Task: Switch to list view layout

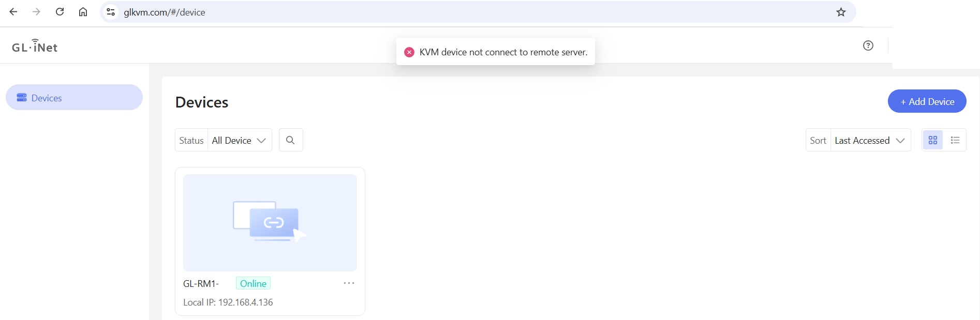Action: tap(955, 140)
